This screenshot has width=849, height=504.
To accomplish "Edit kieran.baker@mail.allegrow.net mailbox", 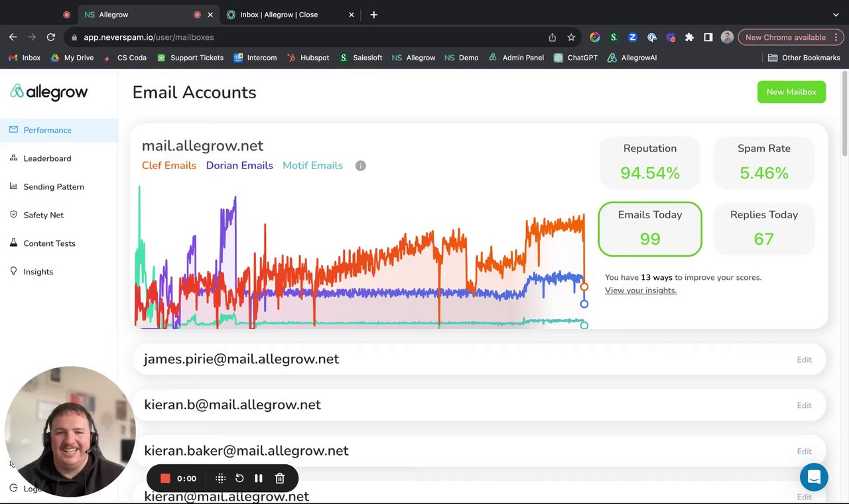I will [x=804, y=451].
